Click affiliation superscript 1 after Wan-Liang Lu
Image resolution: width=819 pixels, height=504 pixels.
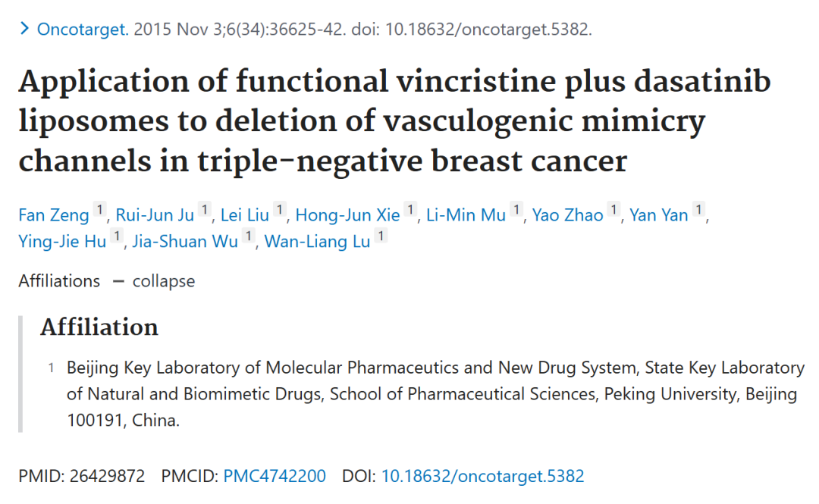[x=381, y=236]
